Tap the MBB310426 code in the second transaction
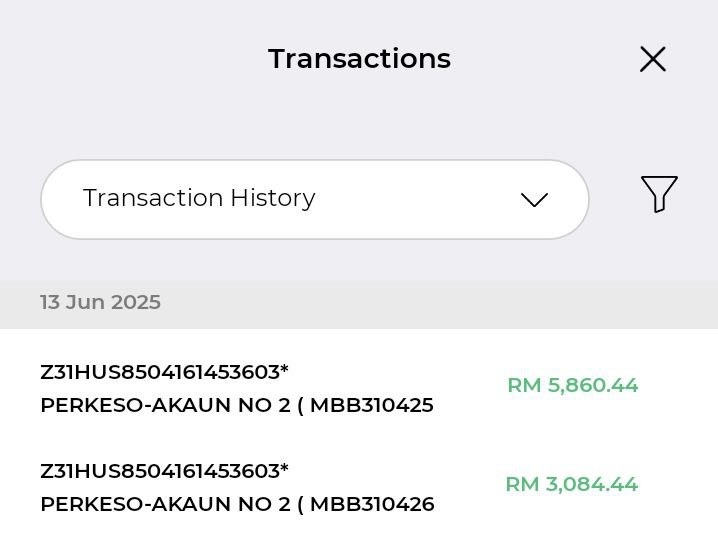718x541 pixels. tap(372, 505)
